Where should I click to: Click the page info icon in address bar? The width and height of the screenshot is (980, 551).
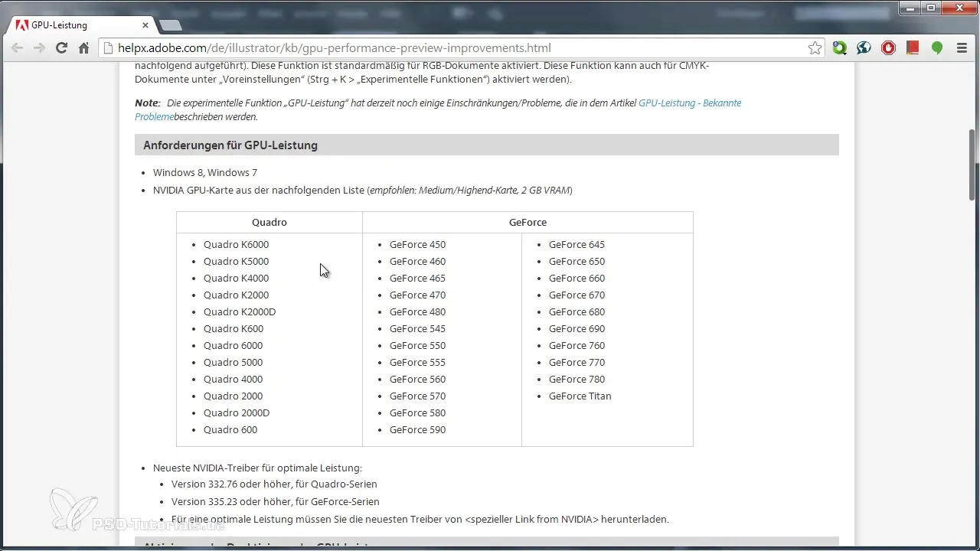pyautogui.click(x=109, y=48)
